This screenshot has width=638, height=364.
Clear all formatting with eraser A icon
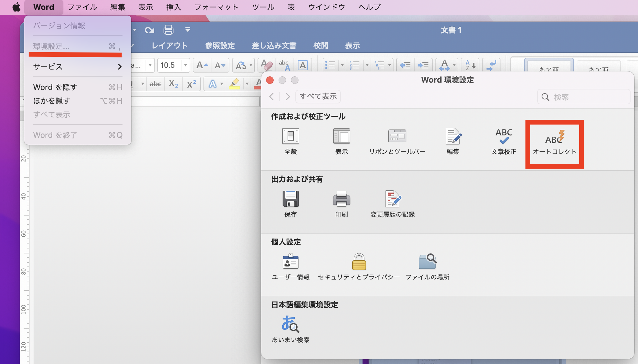coord(266,65)
